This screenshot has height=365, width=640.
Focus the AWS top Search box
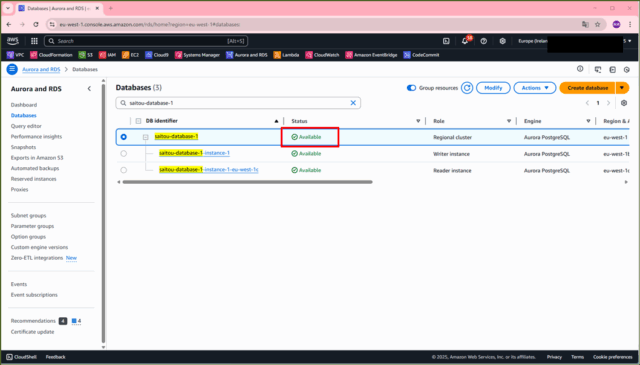click(146, 41)
